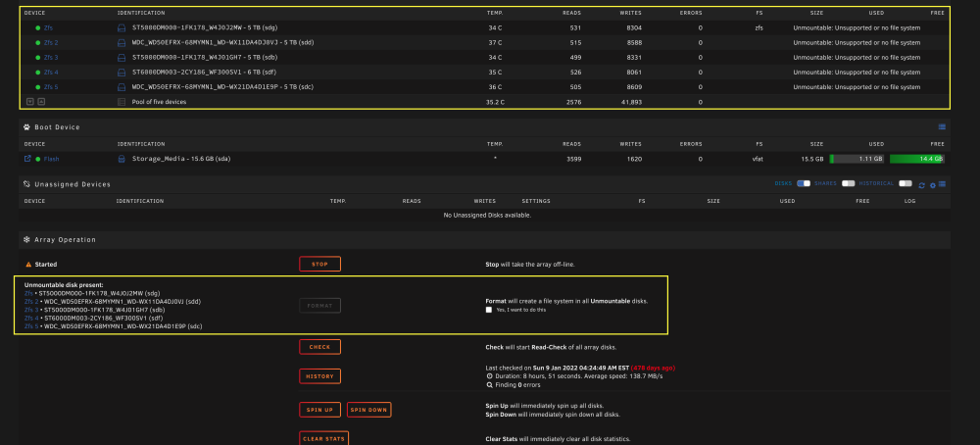This screenshot has height=445, width=980.
Task: Click the disk icon in the Zfs row
Action: click(x=122, y=28)
